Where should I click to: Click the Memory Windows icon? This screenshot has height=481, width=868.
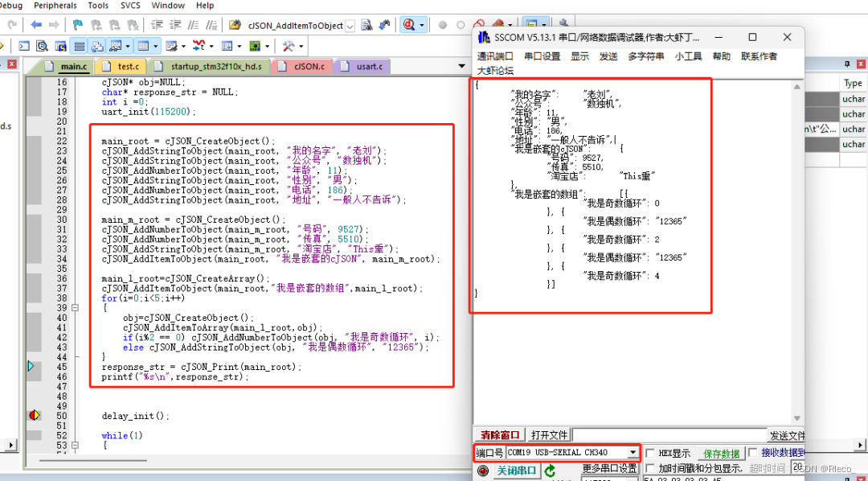pos(143,46)
